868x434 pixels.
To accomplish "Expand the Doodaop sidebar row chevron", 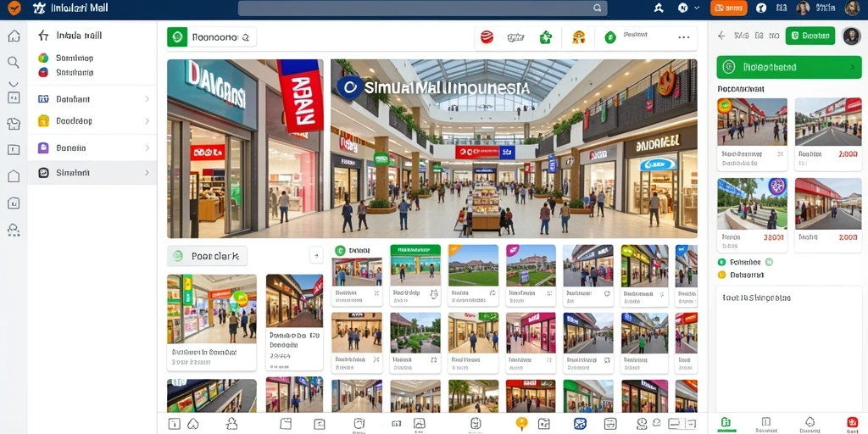I will (x=147, y=120).
